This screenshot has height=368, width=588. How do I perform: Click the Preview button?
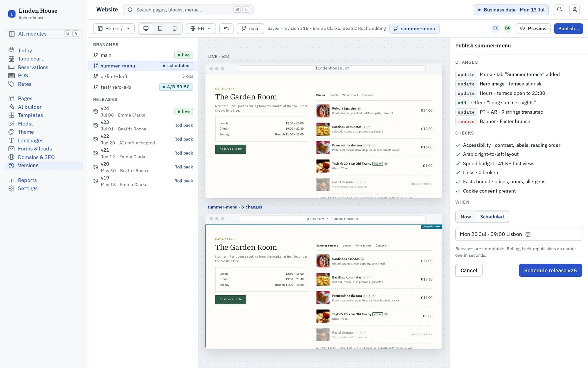click(533, 29)
